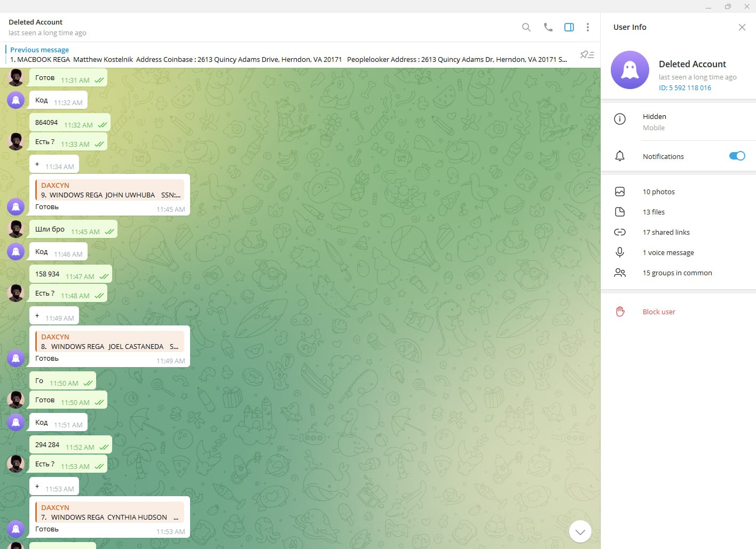Click sender avatar beside 'Шли бро'

[x=16, y=229]
